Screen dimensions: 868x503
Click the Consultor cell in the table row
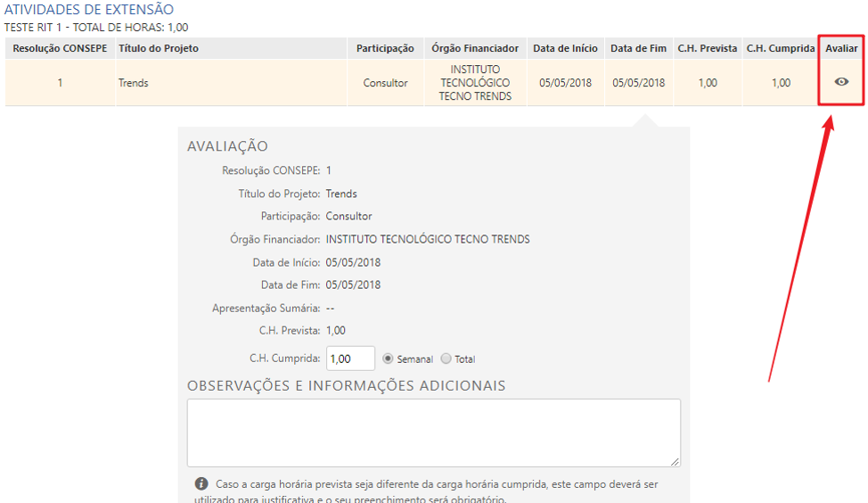(x=385, y=83)
